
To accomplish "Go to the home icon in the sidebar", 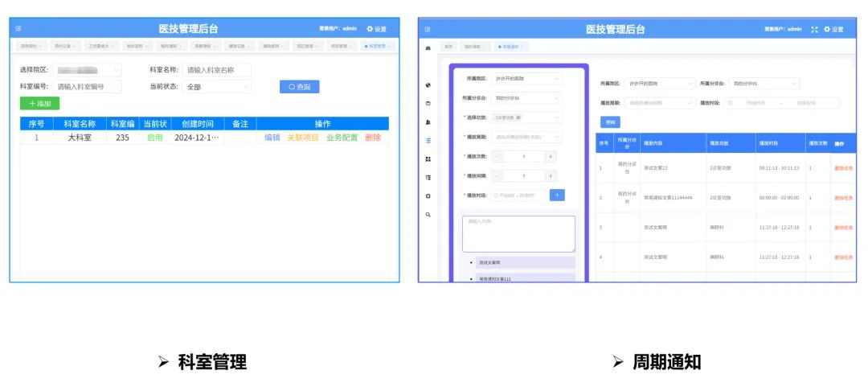I will [x=428, y=48].
